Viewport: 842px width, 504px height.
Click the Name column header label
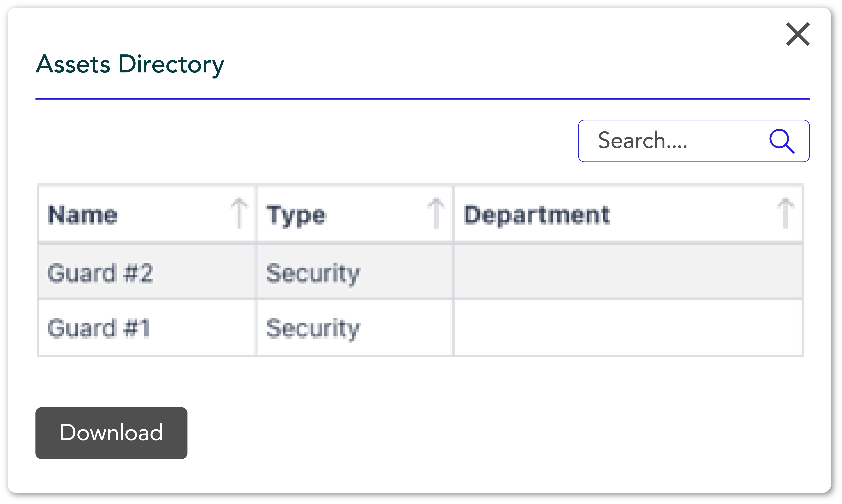(83, 215)
